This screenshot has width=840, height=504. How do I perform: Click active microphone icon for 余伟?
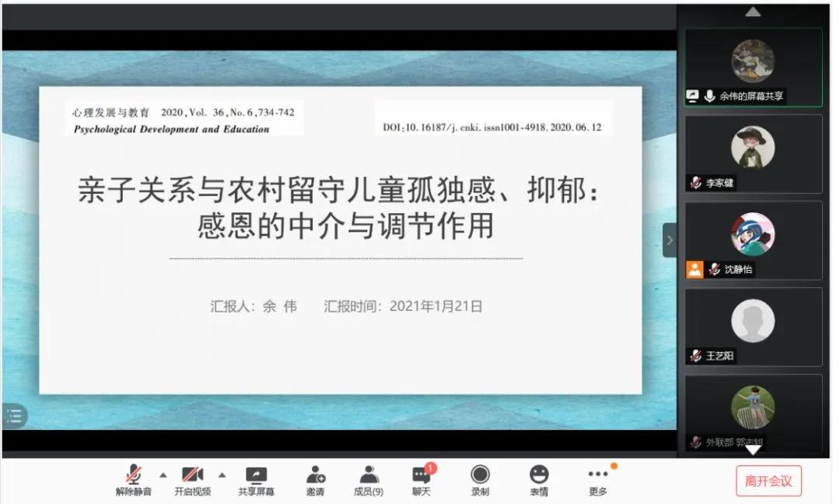coord(710,96)
